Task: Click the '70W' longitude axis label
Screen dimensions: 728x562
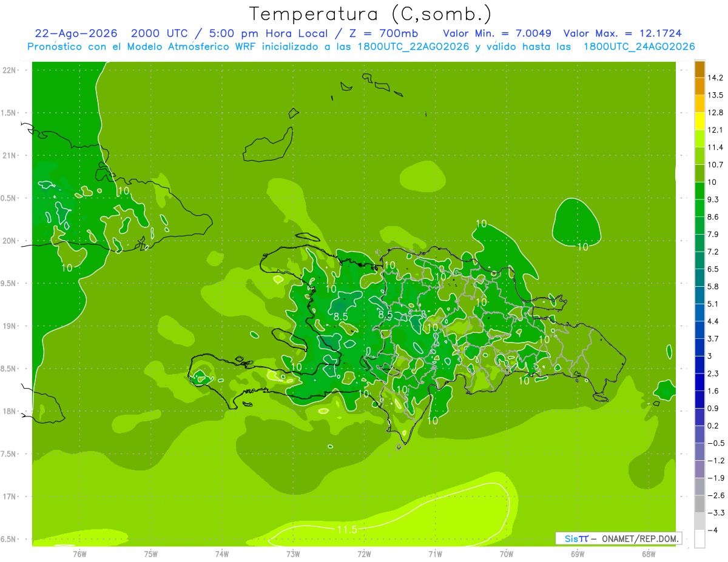Action: pyautogui.click(x=507, y=554)
